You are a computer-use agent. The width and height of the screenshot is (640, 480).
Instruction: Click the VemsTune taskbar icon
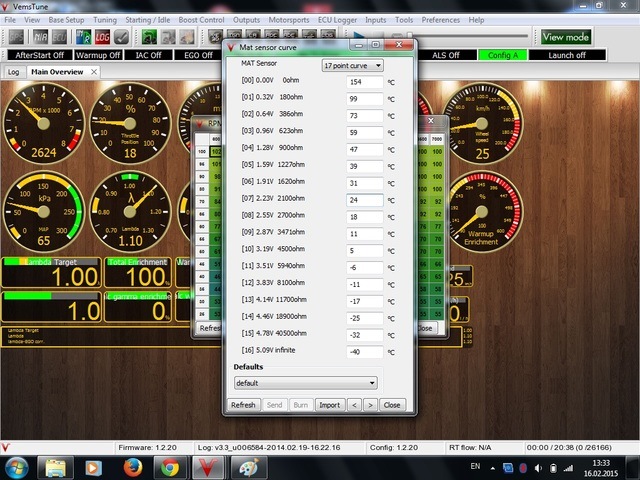[208, 468]
